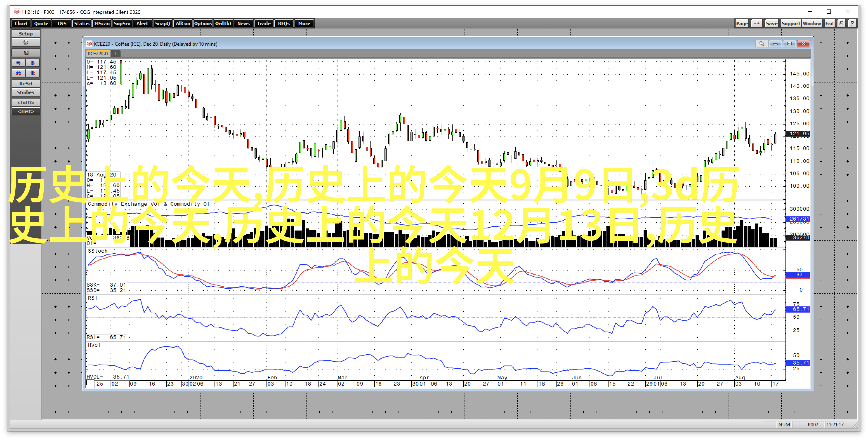Click the vertical up-down arrows icon

pyautogui.click(x=33, y=63)
